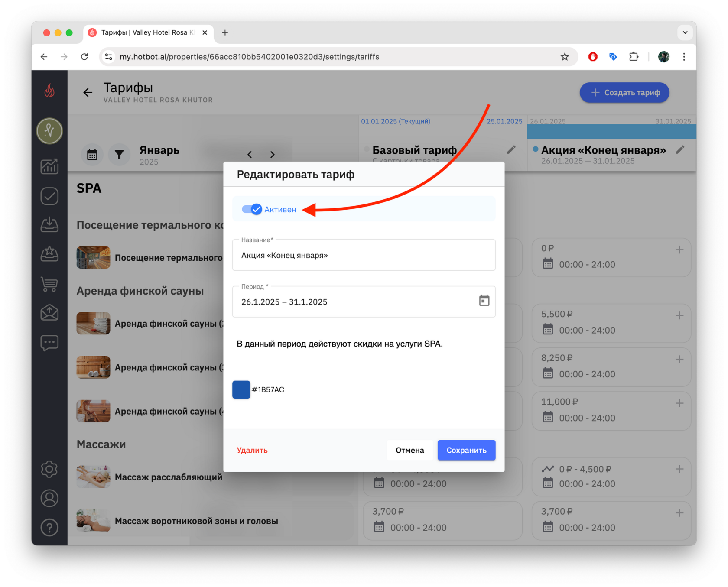Open the Период date range field

364,302
